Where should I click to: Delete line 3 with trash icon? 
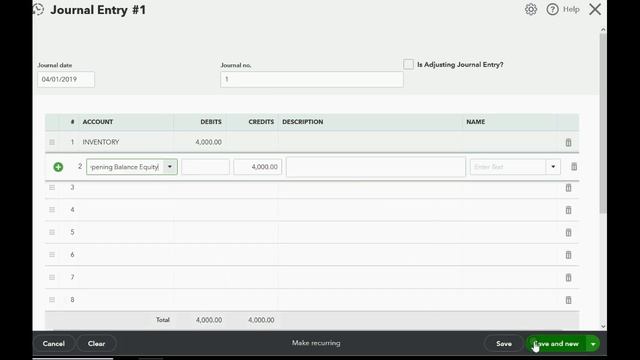point(568,188)
